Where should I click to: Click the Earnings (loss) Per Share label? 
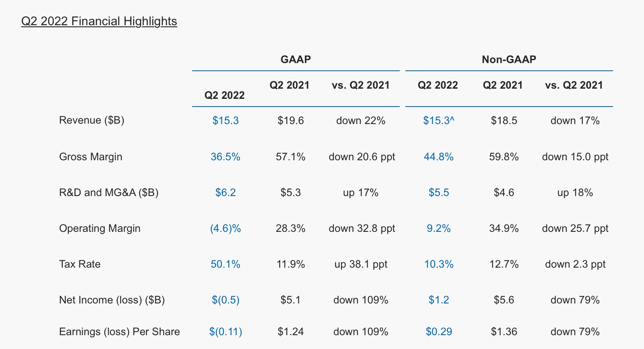(119, 332)
